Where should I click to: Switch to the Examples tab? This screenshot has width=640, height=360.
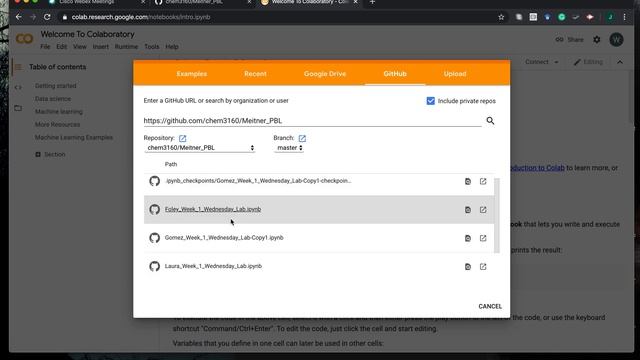tap(192, 74)
